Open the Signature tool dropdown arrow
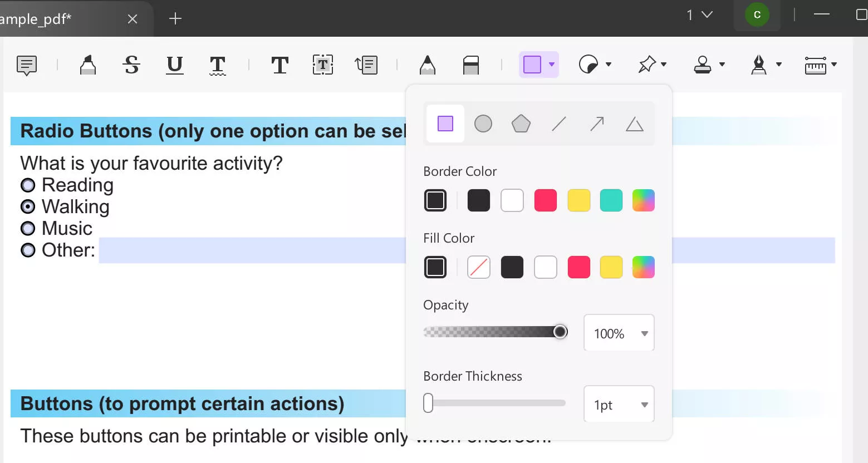The width and height of the screenshot is (868, 463). click(x=779, y=65)
